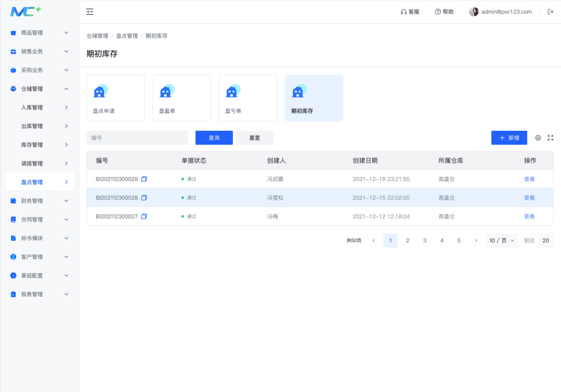Collapse the 仓储管理 chevron

(x=67, y=89)
